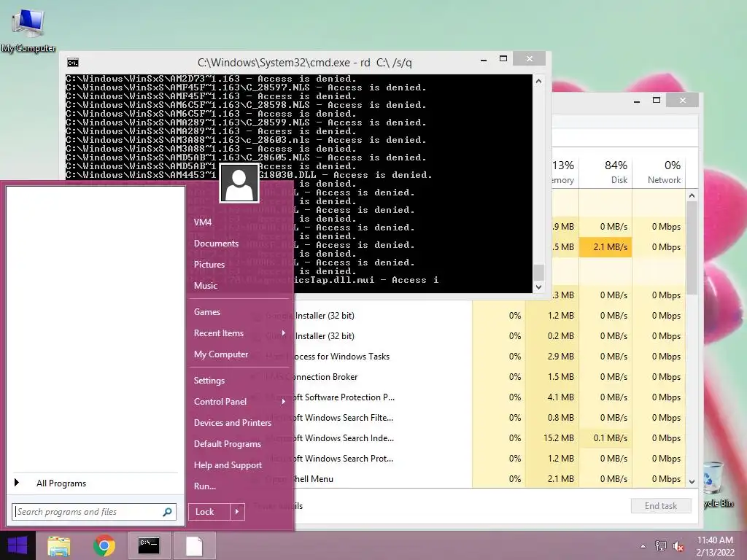
Task: Click the user account picture in Start menu
Action: pos(239,183)
